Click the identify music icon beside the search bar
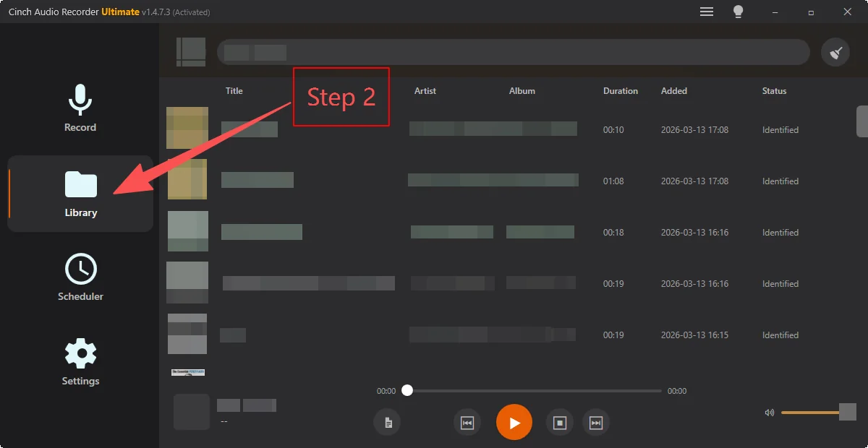The height and width of the screenshot is (448, 868). [835, 51]
